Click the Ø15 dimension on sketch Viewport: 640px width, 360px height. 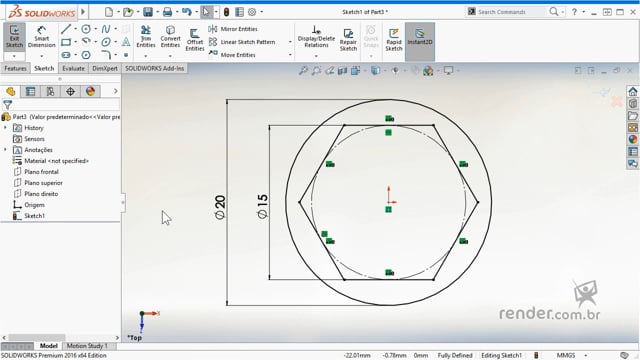[262, 206]
